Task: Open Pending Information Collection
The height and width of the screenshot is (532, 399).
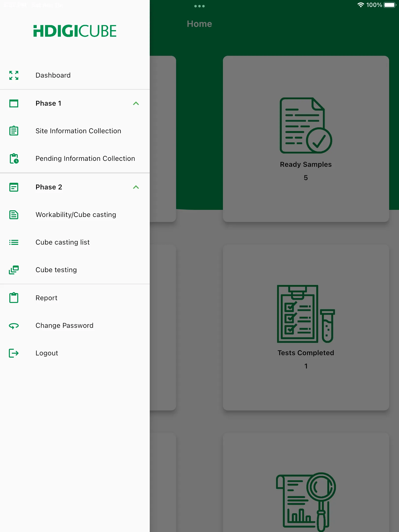Action: tap(75, 158)
